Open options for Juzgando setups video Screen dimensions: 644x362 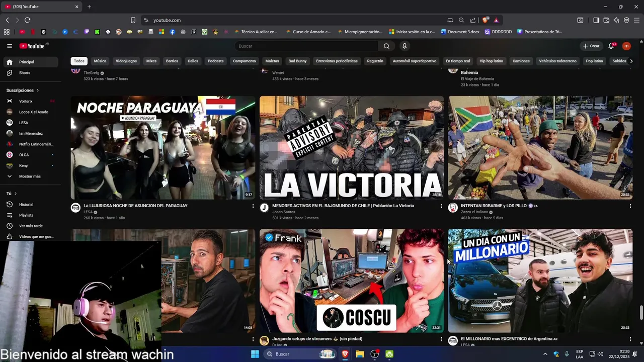[x=442, y=339]
